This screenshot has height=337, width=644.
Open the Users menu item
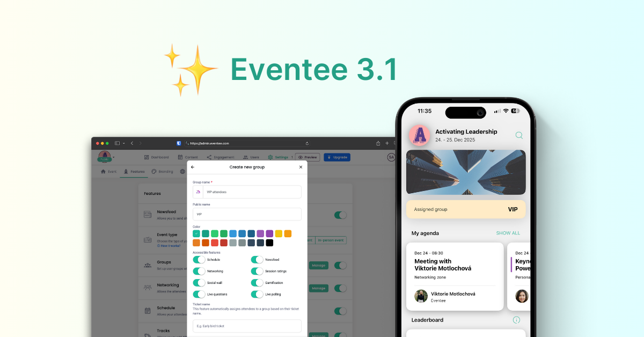[251, 157]
